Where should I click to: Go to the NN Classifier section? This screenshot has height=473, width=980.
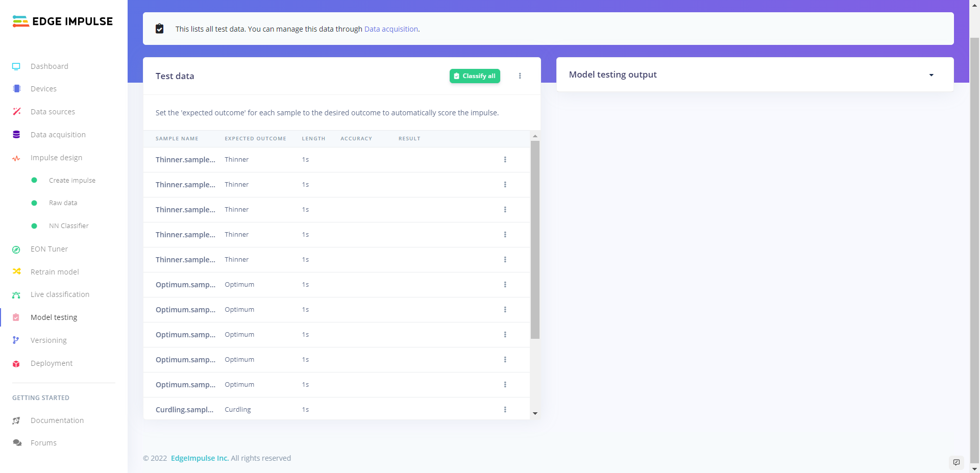pos(68,226)
